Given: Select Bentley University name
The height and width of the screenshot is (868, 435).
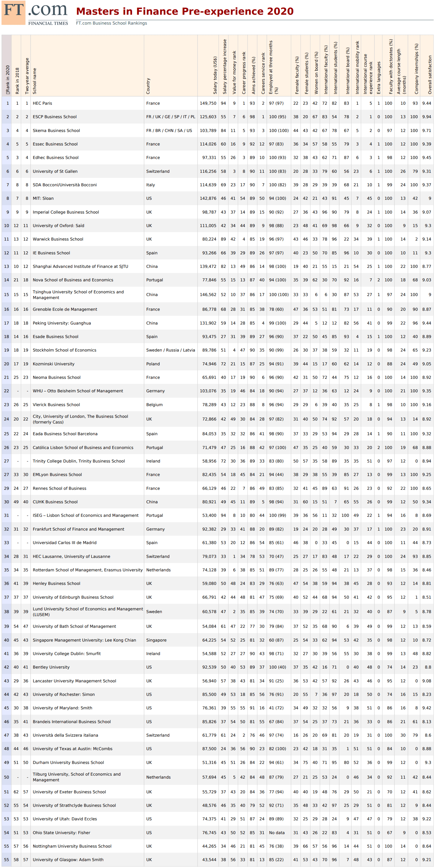Looking at the screenshot, I should coord(51,667).
